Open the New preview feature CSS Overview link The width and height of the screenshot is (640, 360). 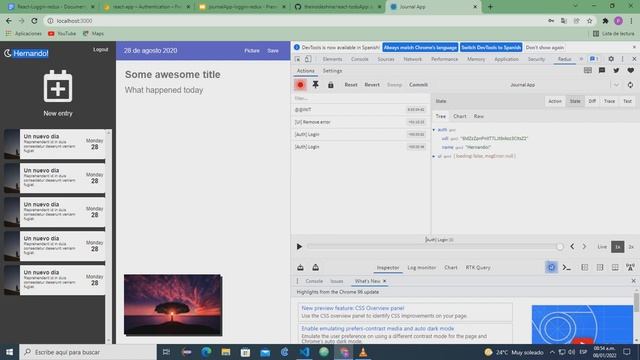[353, 308]
